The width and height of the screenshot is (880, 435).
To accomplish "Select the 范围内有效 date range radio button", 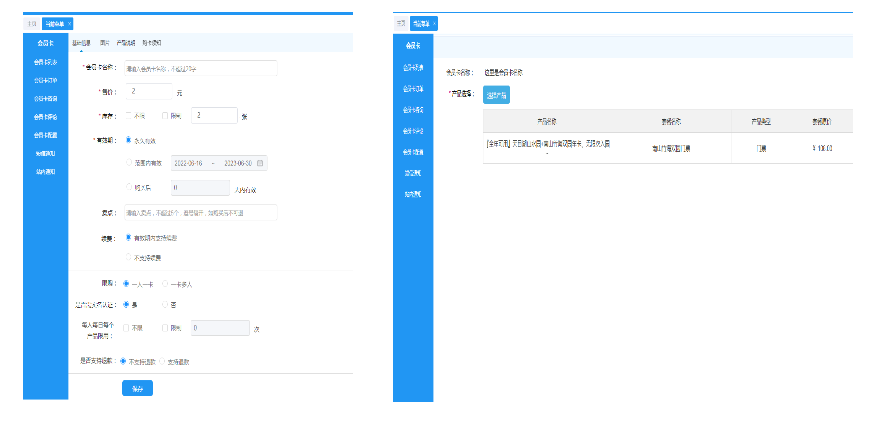I will [x=129, y=163].
